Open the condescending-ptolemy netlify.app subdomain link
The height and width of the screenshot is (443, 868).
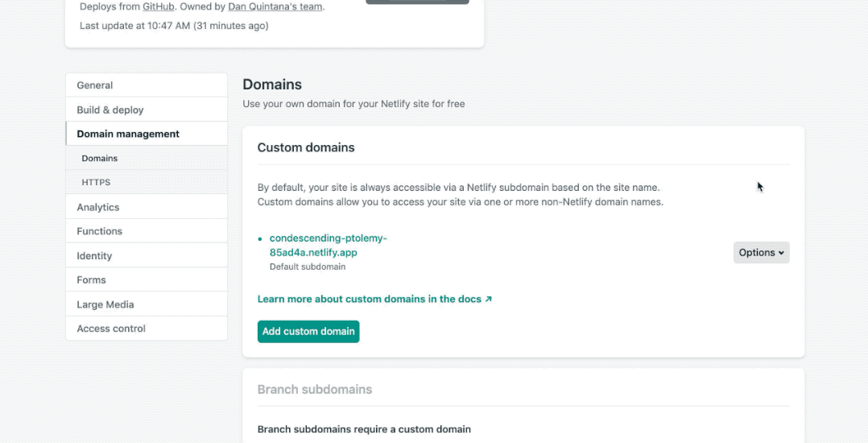tap(328, 246)
